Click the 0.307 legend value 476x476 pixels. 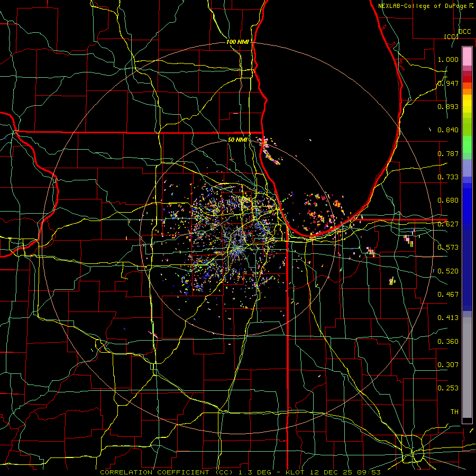[448, 364]
